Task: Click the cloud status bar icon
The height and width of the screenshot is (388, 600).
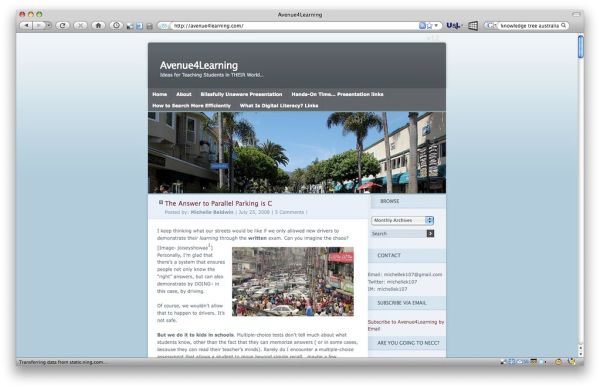Action: click(521, 361)
